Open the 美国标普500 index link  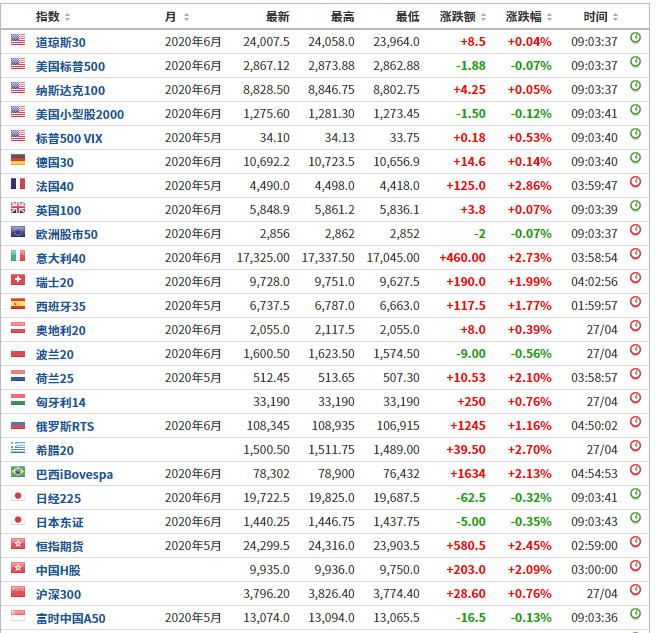coord(70,66)
